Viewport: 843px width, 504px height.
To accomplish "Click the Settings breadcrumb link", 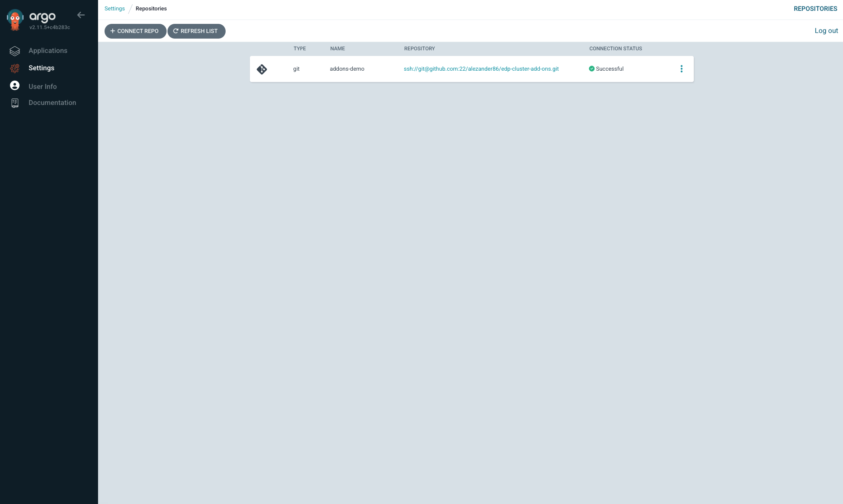I will (x=115, y=8).
